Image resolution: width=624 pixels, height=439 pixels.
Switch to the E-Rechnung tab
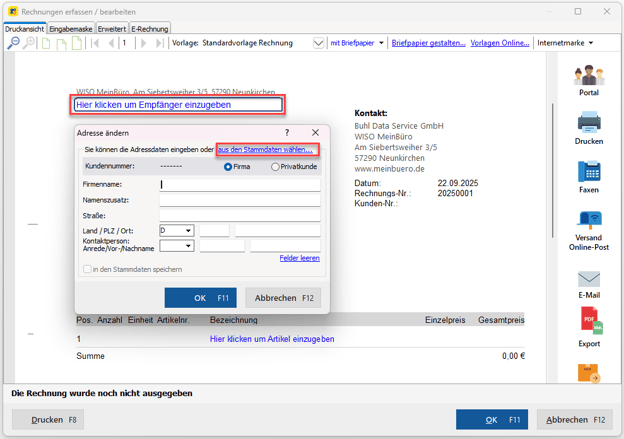coord(150,29)
